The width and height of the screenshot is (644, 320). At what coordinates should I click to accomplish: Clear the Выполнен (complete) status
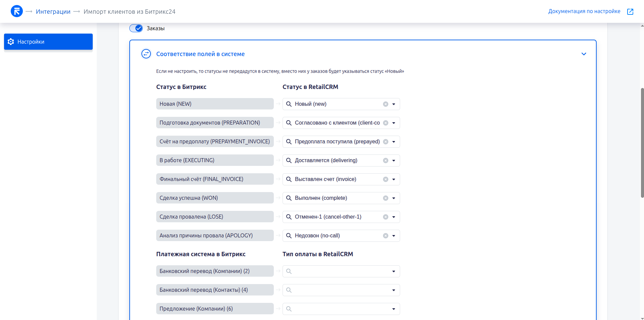pyautogui.click(x=386, y=198)
